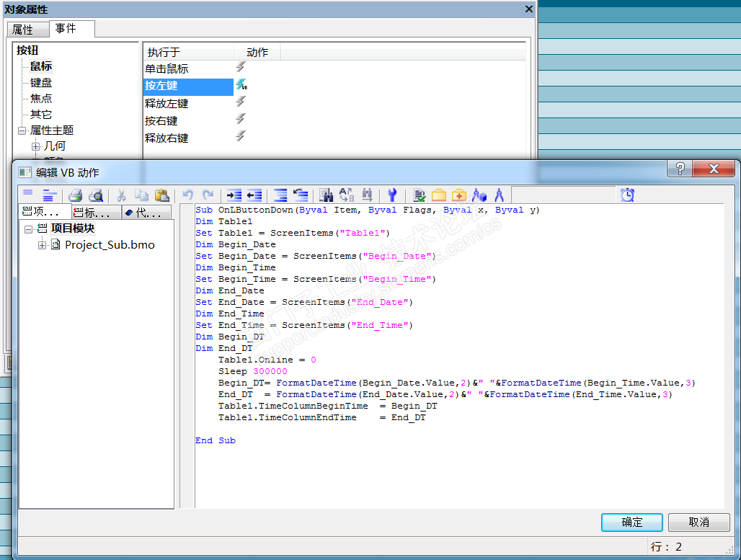Expand the Project_Sub.bmo tree node
Viewport: 741px width, 560px height.
coord(43,245)
